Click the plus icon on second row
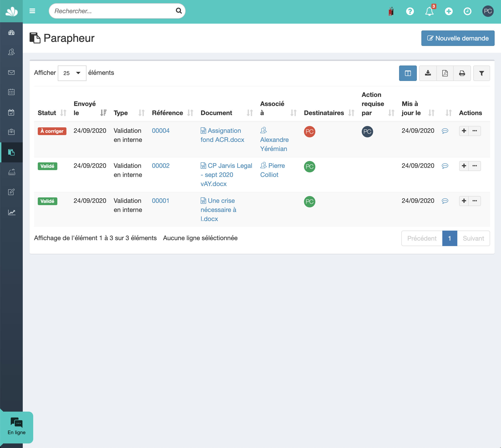 pos(464,166)
